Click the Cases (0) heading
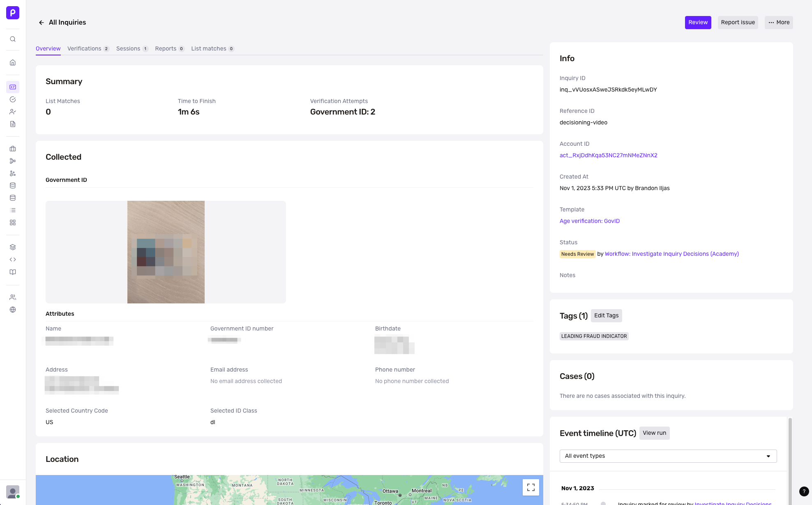812x505 pixels. [577, 376]
